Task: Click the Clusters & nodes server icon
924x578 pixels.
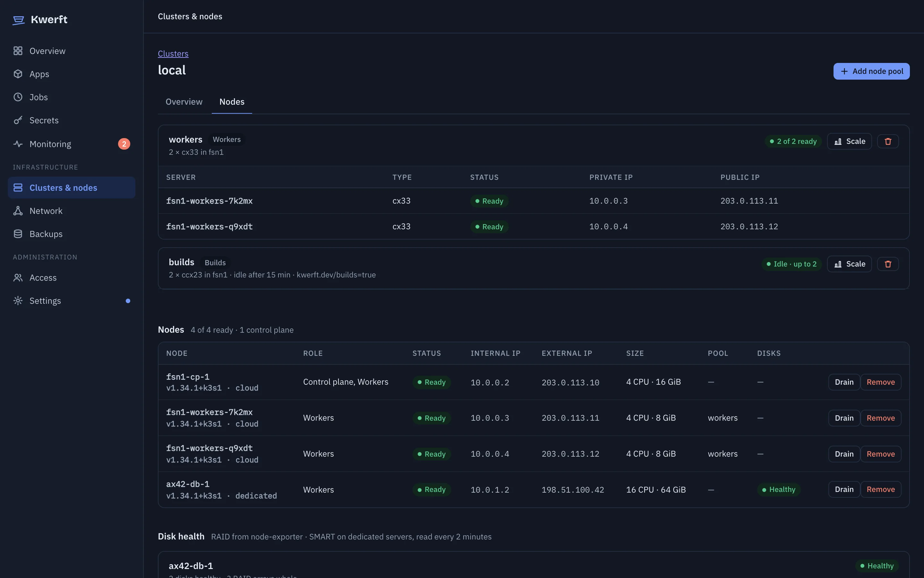Action: (x=18, y=188)
